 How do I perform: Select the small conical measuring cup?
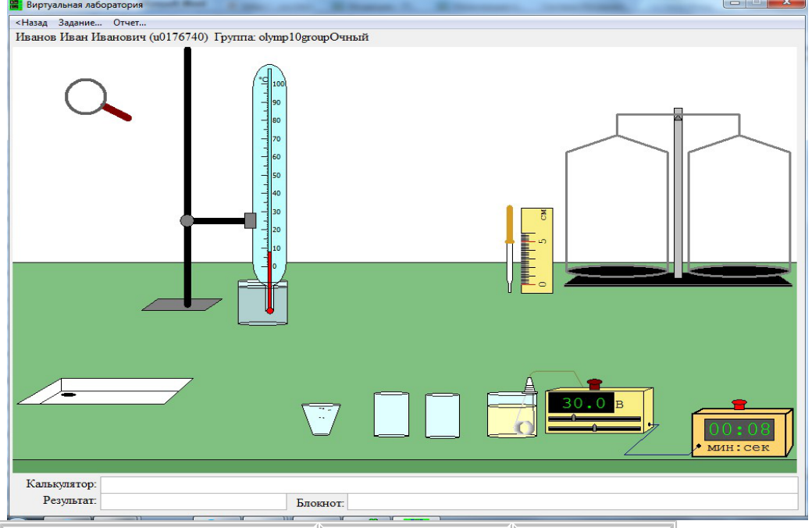click(321, 419)
